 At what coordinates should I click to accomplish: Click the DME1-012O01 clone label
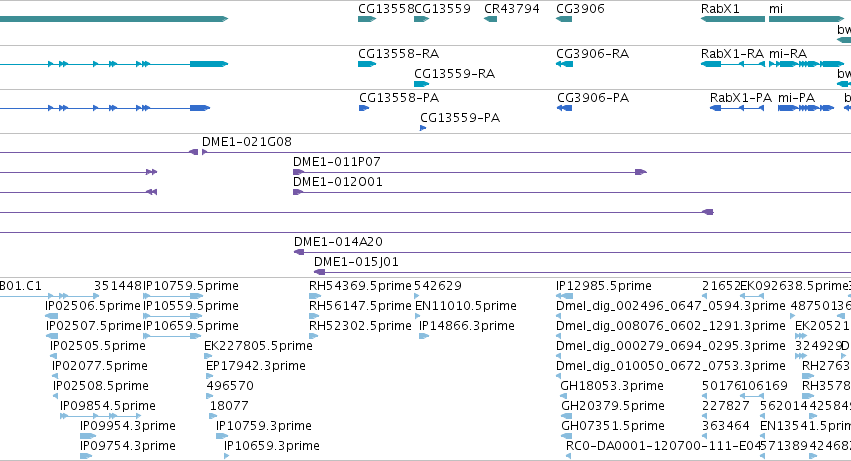(x=338, y=182)
